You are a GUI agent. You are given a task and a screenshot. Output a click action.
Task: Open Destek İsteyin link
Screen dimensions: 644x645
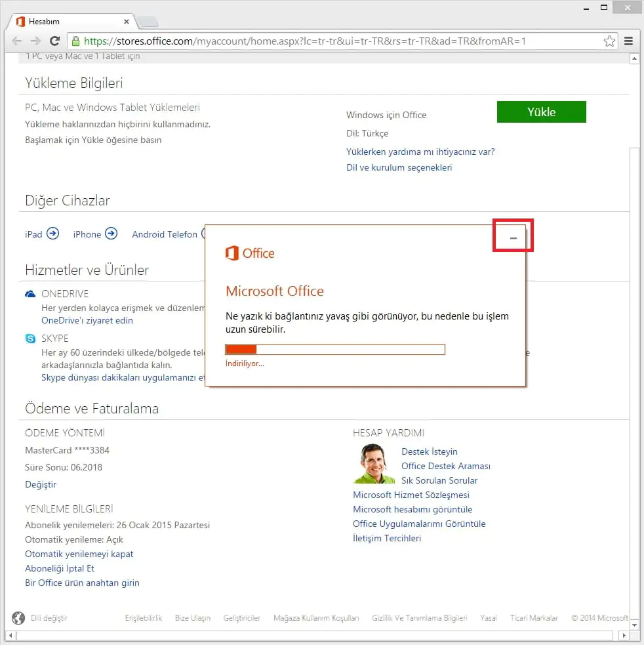(x=430, y=451)
